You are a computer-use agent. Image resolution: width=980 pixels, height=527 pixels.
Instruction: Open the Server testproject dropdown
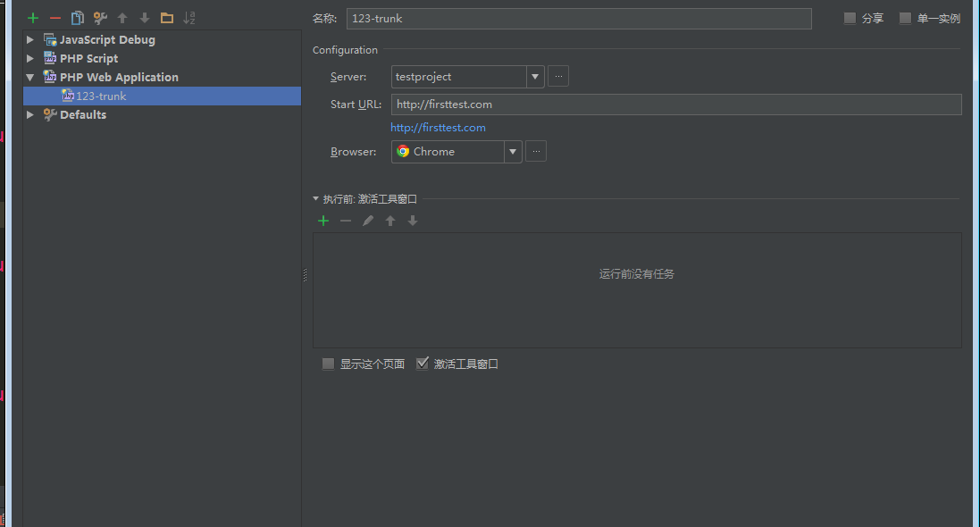(535, 77)
